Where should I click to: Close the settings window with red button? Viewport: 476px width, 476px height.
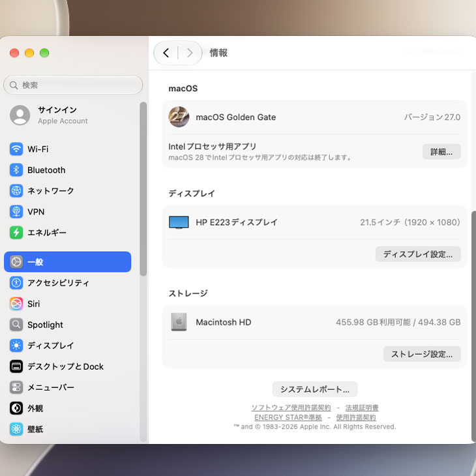coord(14,53)
